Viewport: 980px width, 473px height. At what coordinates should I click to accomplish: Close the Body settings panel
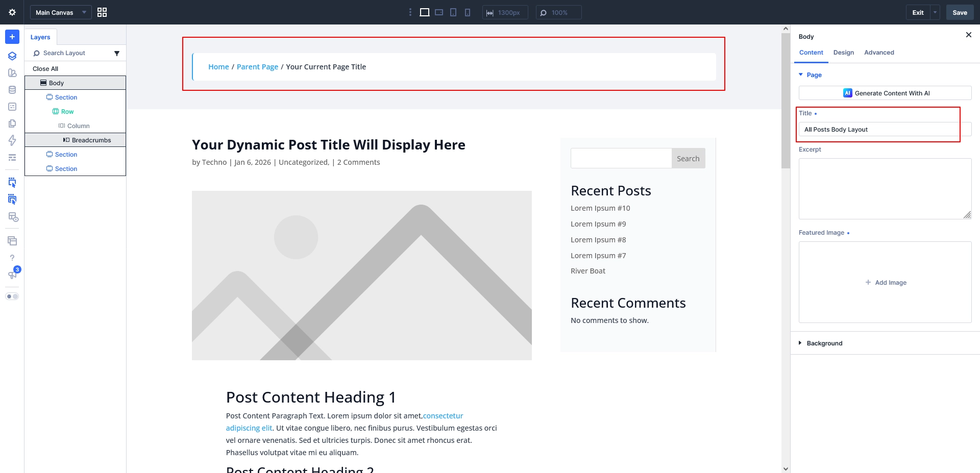click(x=969, y=35)
